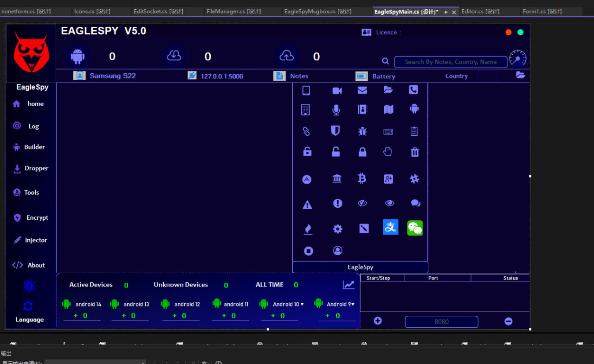Click the EagleSpy button below the icon grid
Viewport: 594px width, 364px height.
click(x=360, y=267)
